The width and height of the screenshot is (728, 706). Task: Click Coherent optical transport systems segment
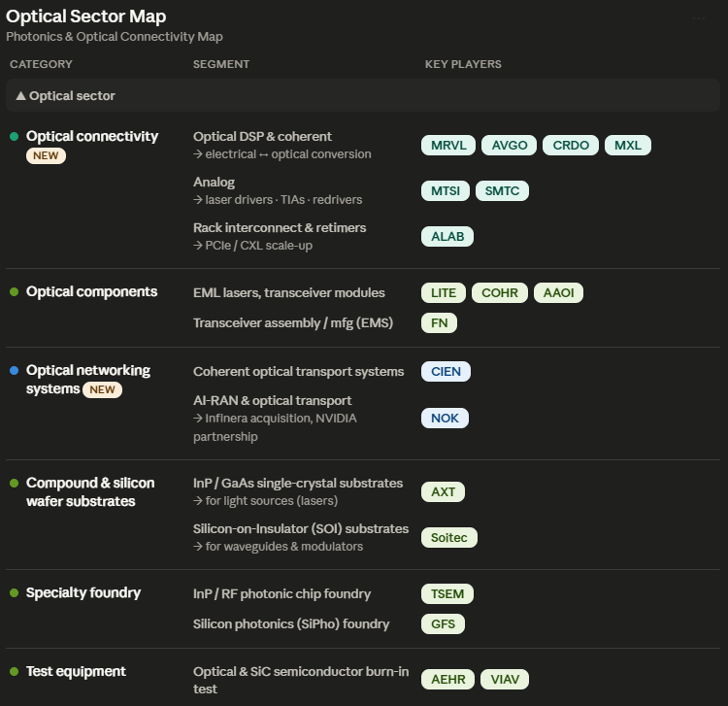[299, 372]
